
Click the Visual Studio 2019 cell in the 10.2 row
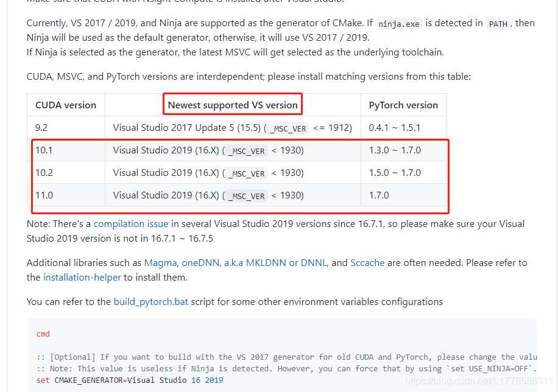(x=233, y=172)
